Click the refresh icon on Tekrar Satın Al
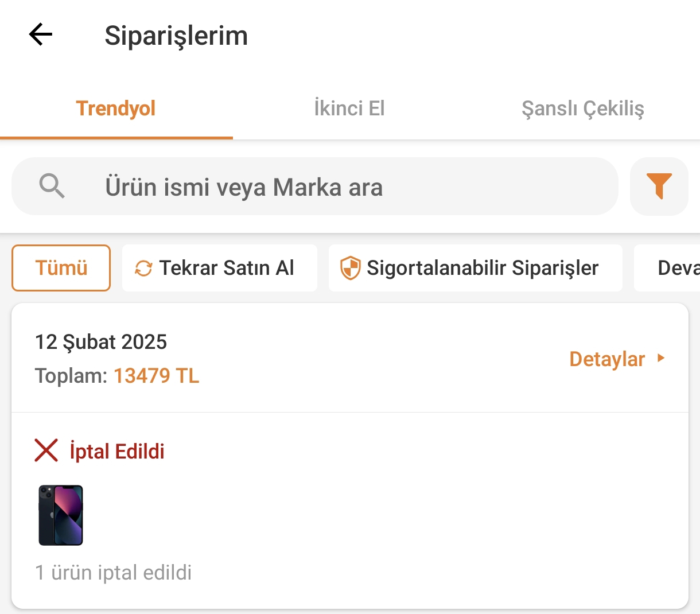The height and width of the screenshot is (614, 700). [x=143, y=268]
